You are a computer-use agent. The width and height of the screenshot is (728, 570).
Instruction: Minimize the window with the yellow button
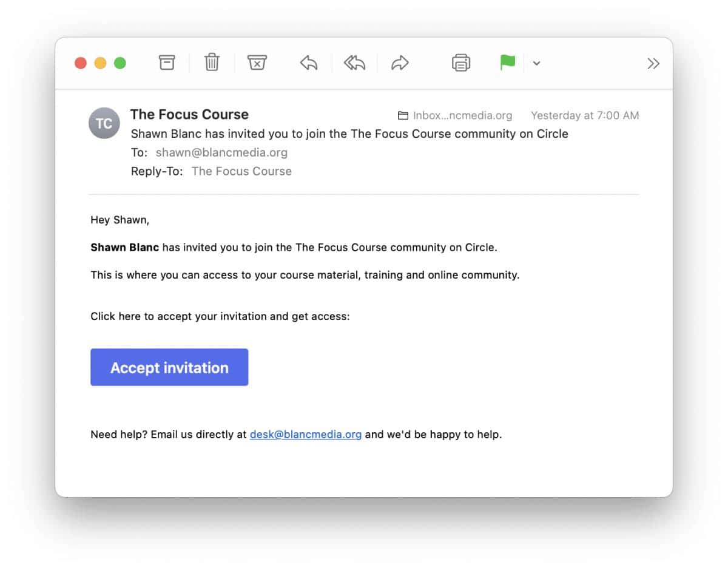click(100, 63)
